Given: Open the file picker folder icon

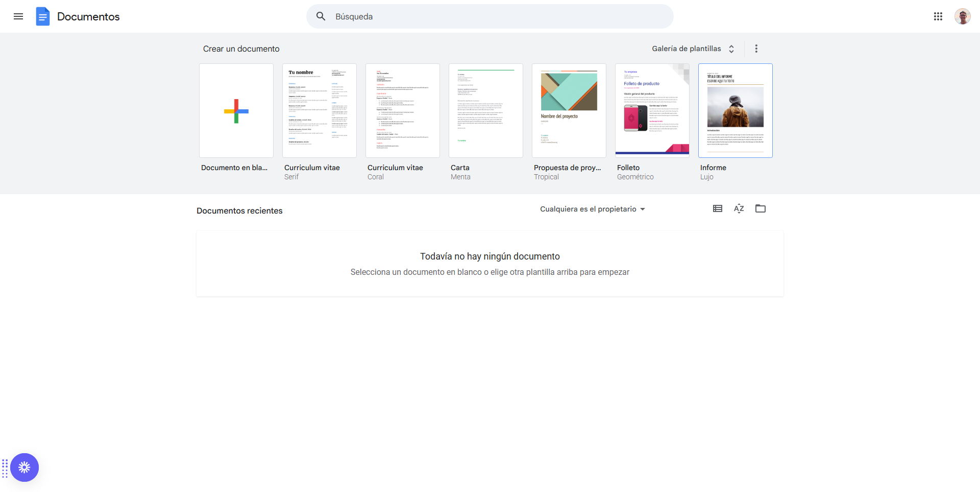Looking at the screenshot, I should 760,208.
